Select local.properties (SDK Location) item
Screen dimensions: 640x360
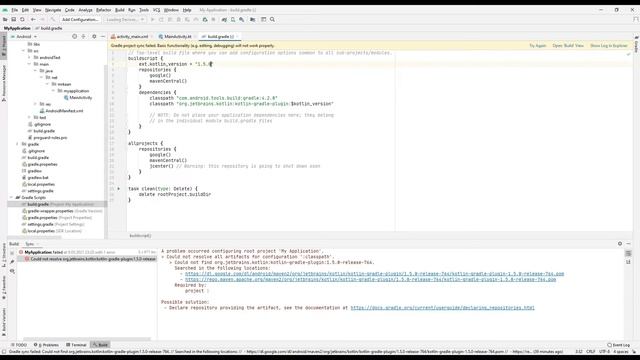pyautogui.click(x=51, y=231)
